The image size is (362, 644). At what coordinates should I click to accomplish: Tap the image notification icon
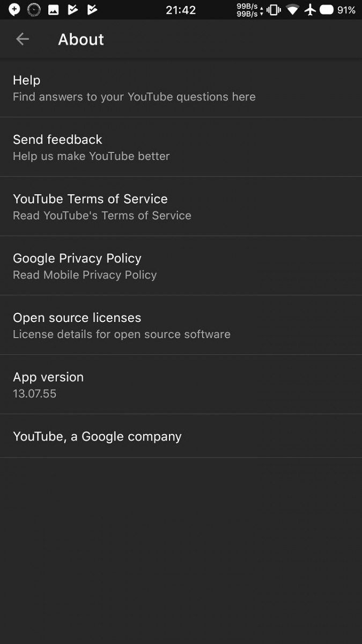(x=54, y=10)
